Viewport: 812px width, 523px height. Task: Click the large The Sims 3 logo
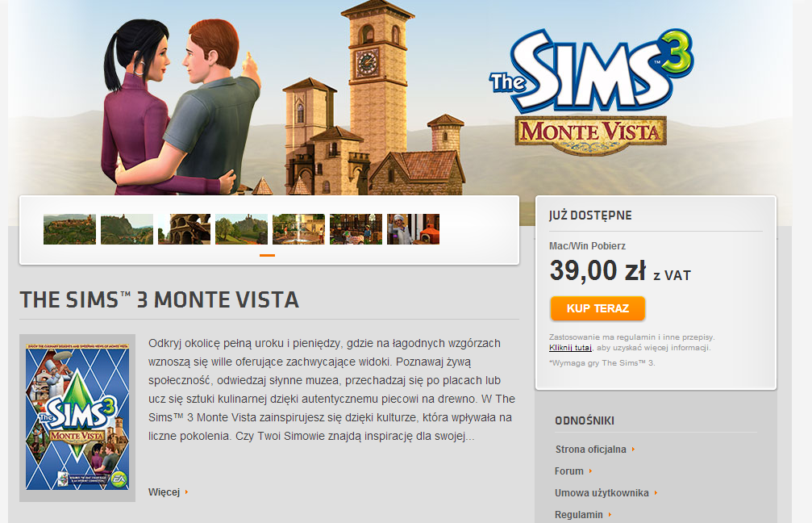point(591,70)
